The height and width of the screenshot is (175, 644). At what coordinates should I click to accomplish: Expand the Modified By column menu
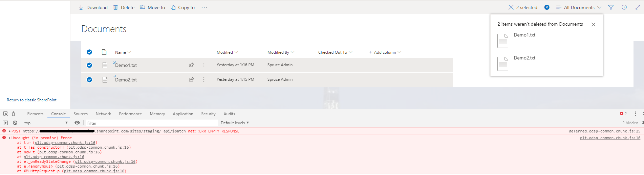[x=281, y=52]
